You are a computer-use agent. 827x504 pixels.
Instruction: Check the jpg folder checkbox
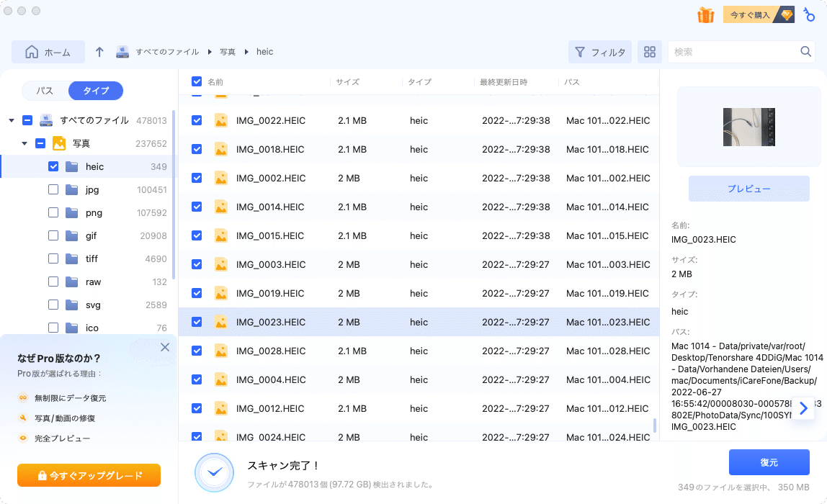53,190
